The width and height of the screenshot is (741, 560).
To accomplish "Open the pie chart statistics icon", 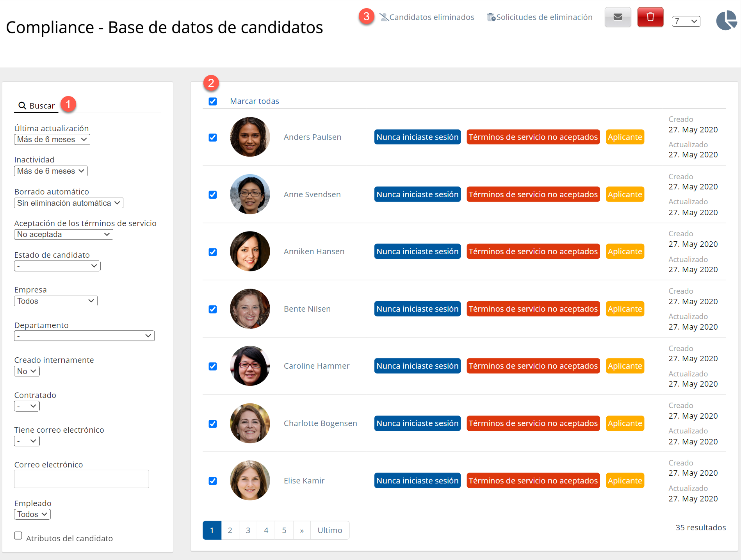I will coord(726,20).
